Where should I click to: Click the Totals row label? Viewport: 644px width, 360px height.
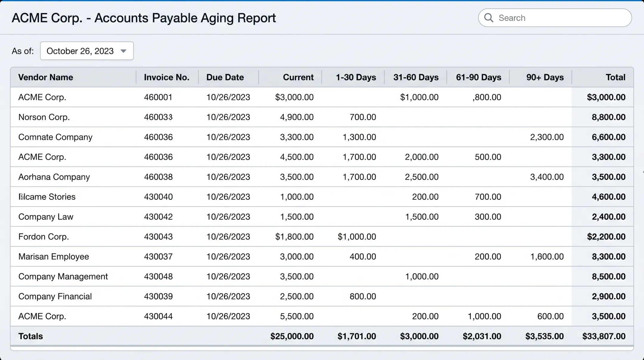pyautogui.click(x=30, y=336)
